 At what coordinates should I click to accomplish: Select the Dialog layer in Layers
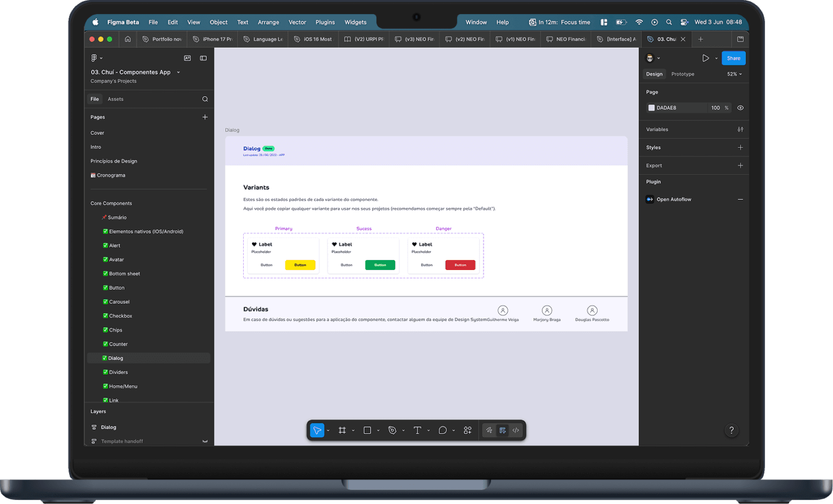[108, 427]
